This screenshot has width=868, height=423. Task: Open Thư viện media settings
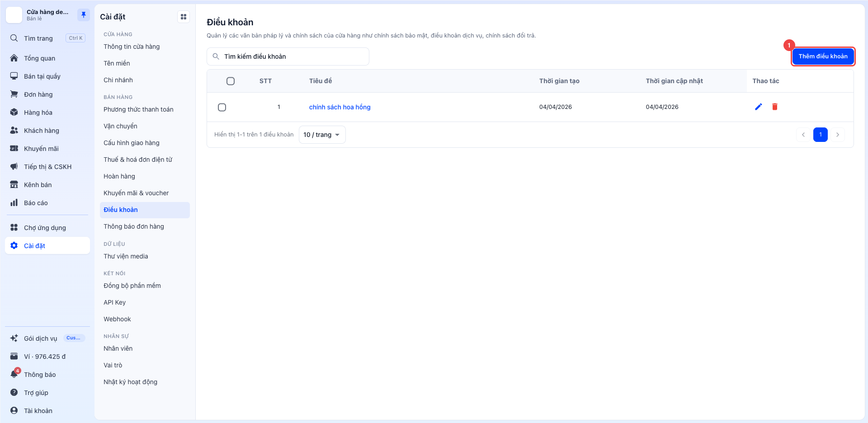[145, 256]
